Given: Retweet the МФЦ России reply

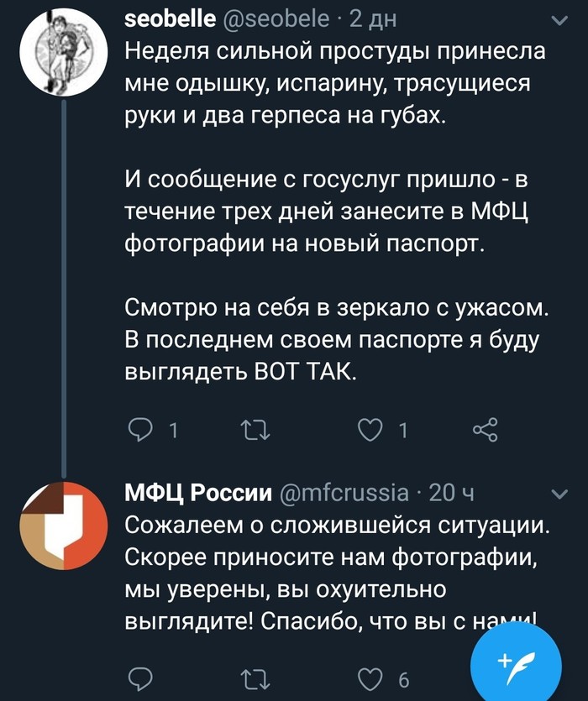Looking at the screenshot, I should 255,677.
